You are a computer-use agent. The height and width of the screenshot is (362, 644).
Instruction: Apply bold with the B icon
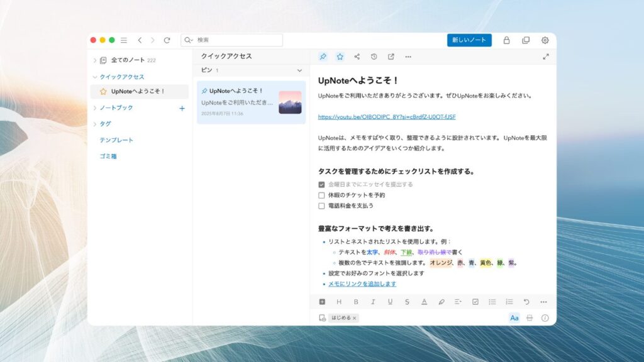pos(356,302)
